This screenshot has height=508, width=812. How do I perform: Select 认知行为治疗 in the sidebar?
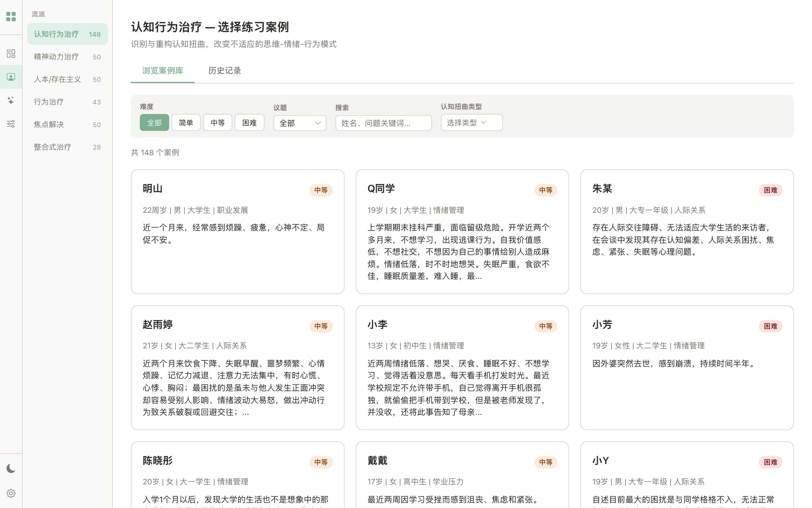[x=67, y=34]
